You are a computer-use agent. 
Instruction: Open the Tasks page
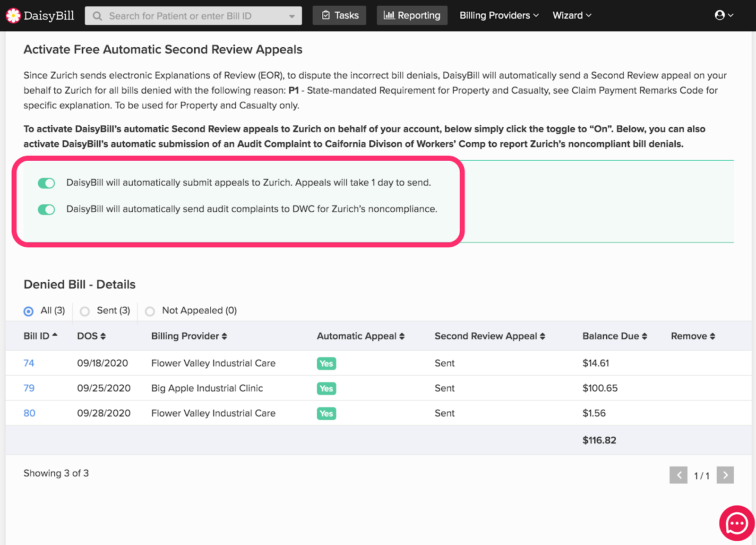pos(339,16)
